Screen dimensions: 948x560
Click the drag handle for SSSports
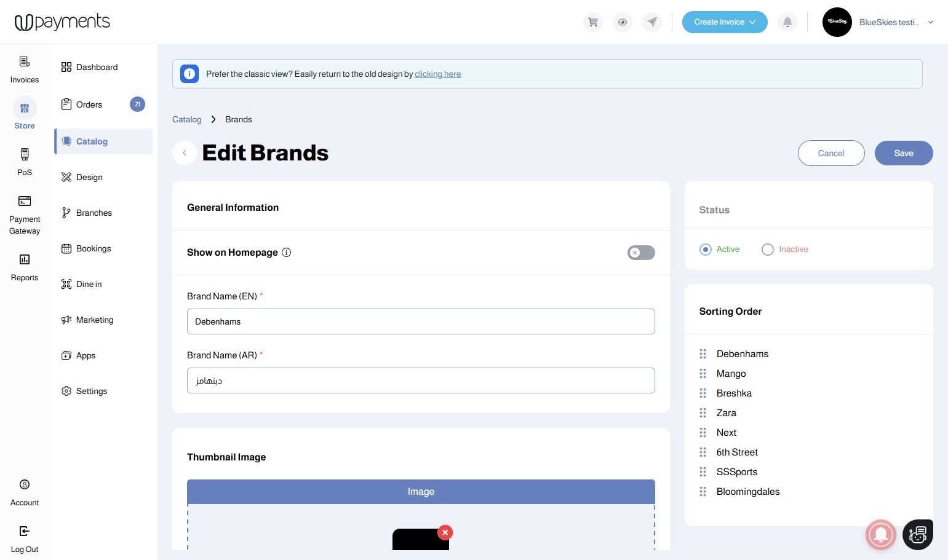[703, 472]
